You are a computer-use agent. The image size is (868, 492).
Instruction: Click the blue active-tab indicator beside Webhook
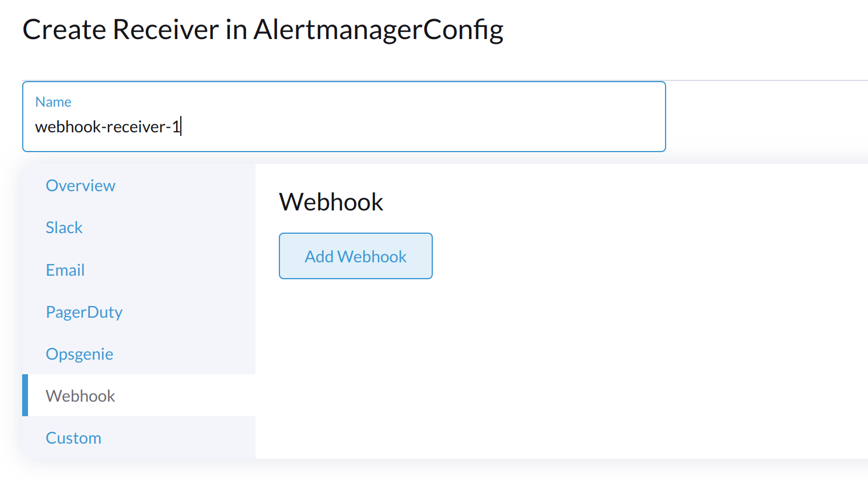26,396
